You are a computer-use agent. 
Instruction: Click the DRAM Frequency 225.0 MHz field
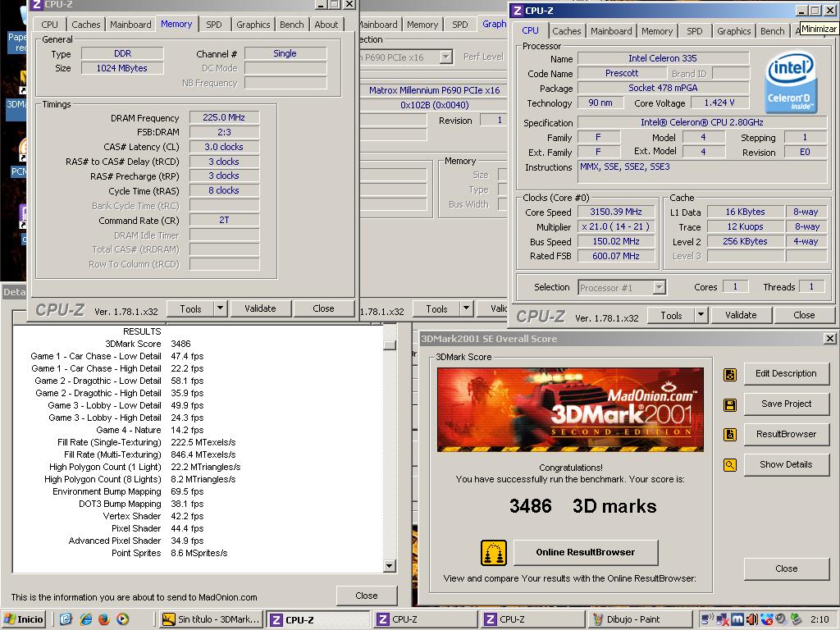(224, 118)
